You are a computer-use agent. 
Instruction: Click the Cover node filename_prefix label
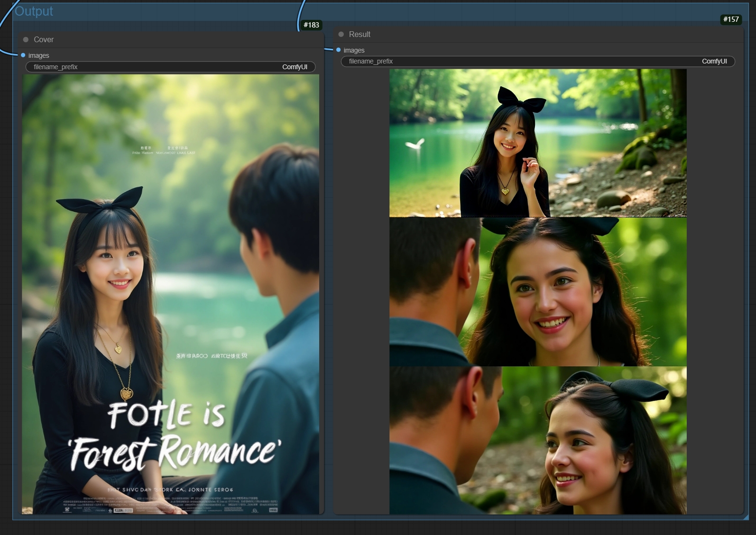coord(55,67)
